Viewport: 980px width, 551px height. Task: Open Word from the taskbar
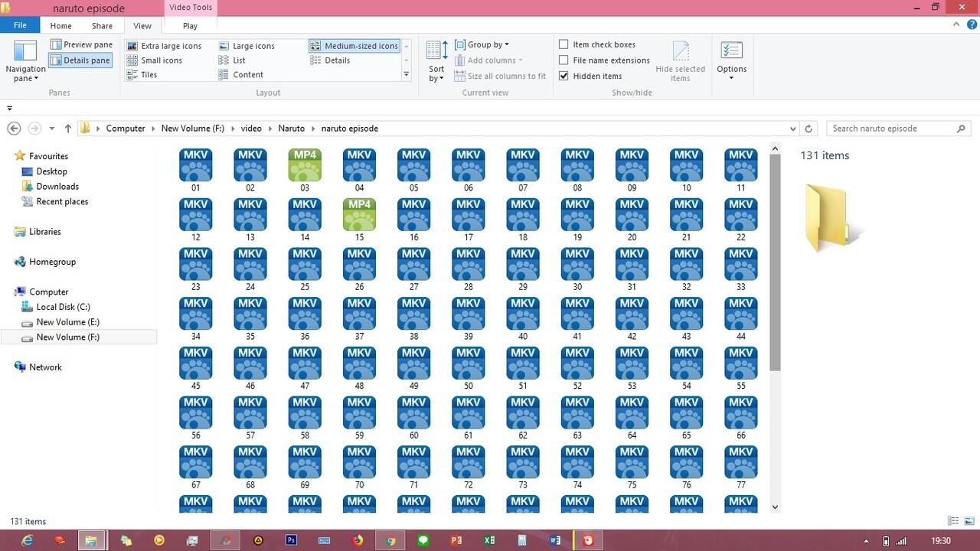click(555, 540)
